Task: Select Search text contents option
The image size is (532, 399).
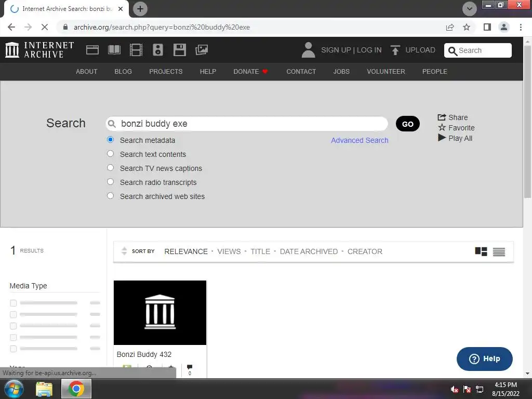Action: click(x=110, y=154)
